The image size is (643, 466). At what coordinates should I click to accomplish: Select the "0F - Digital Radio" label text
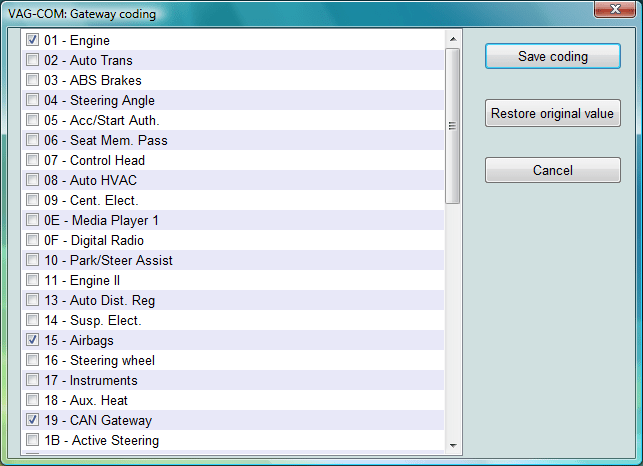[94, 240]
